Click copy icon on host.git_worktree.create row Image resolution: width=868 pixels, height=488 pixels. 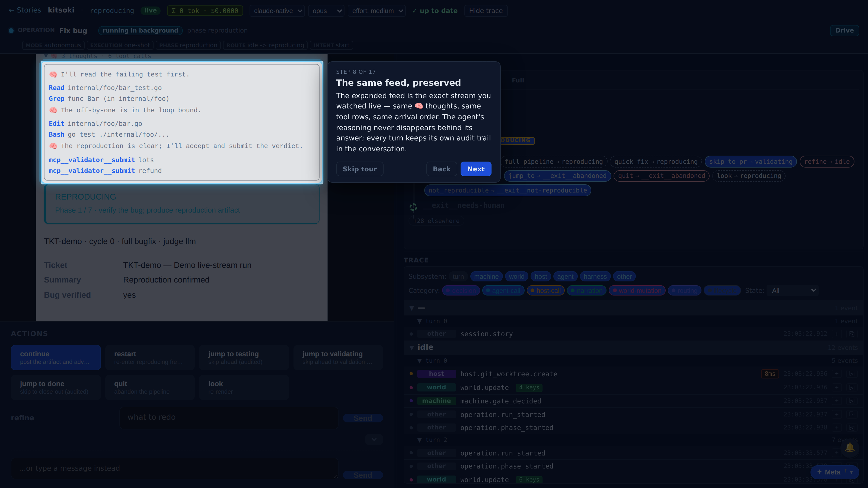click(x=851, y=374)
